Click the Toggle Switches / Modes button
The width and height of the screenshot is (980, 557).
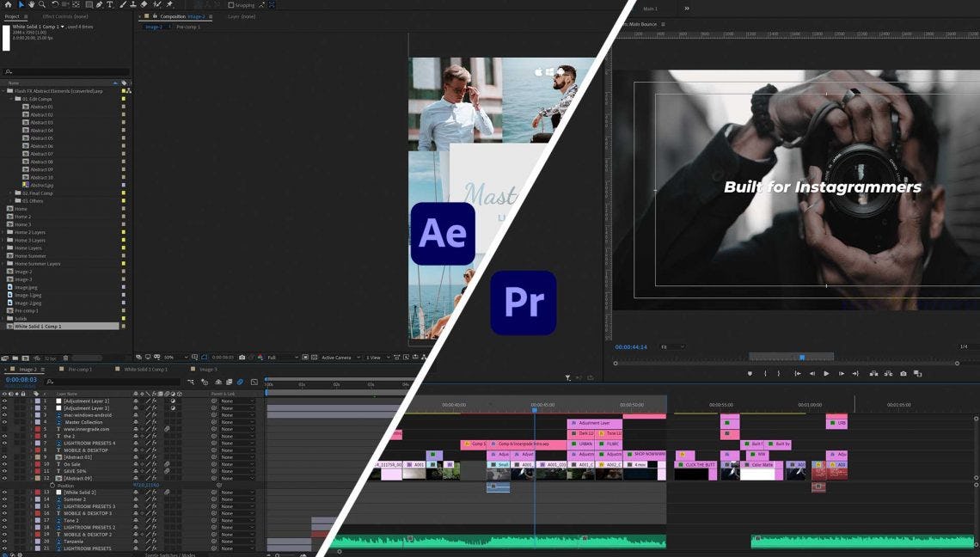click(x=169, y=554)
